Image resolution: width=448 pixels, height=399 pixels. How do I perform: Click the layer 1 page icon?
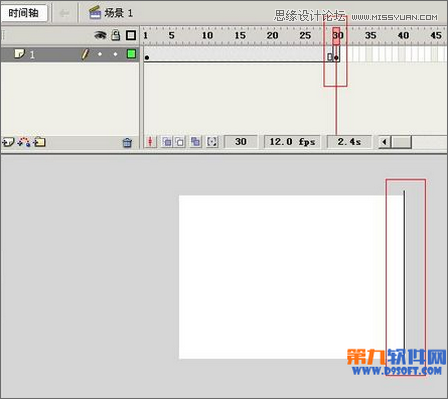[19, 53]
